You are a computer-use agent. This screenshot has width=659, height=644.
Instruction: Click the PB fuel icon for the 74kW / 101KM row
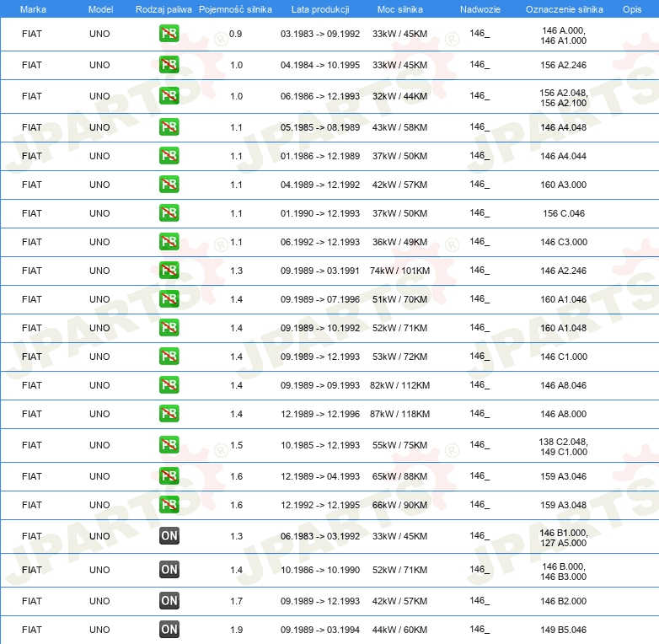point(169,271)
